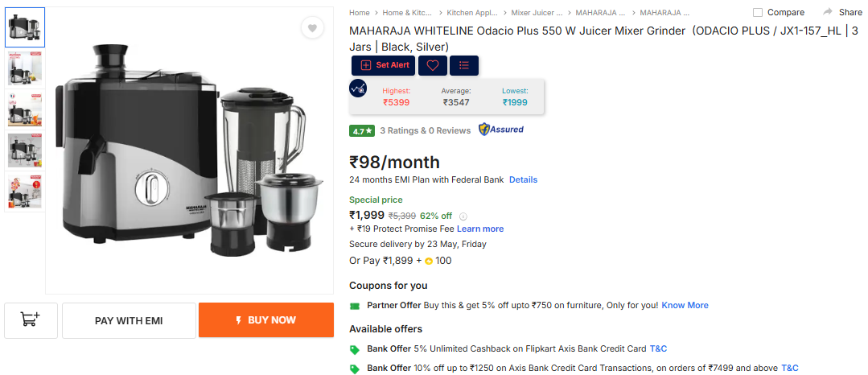Open the list icon button beside Set Alert
This screenshot has height=375, width=868.
tap(464, 65)
